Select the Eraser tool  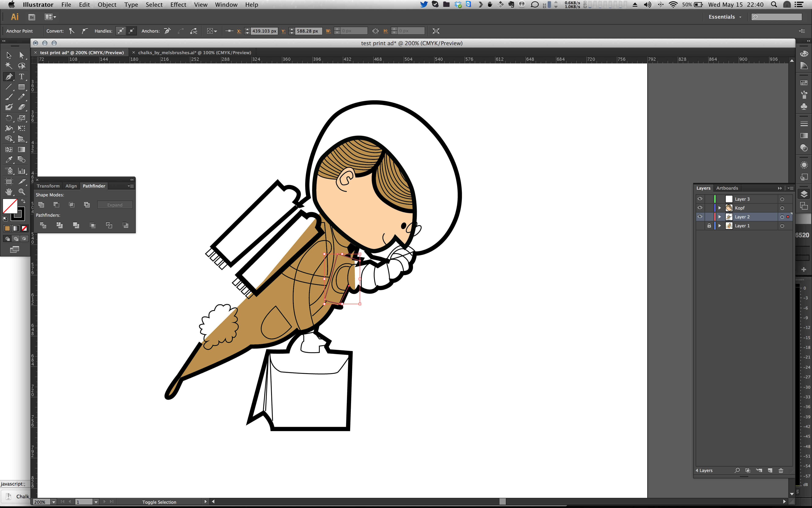point(22,107)
